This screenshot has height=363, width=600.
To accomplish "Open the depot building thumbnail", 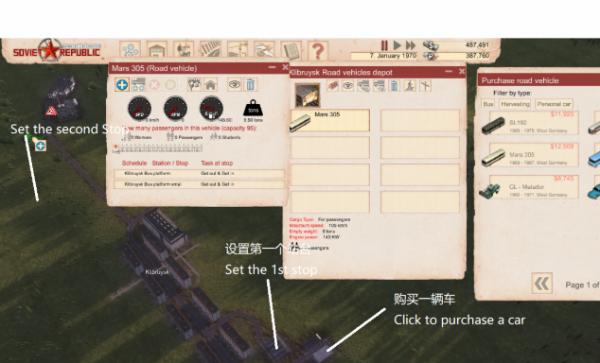I will pyautogui.click(x=307, y=95).
